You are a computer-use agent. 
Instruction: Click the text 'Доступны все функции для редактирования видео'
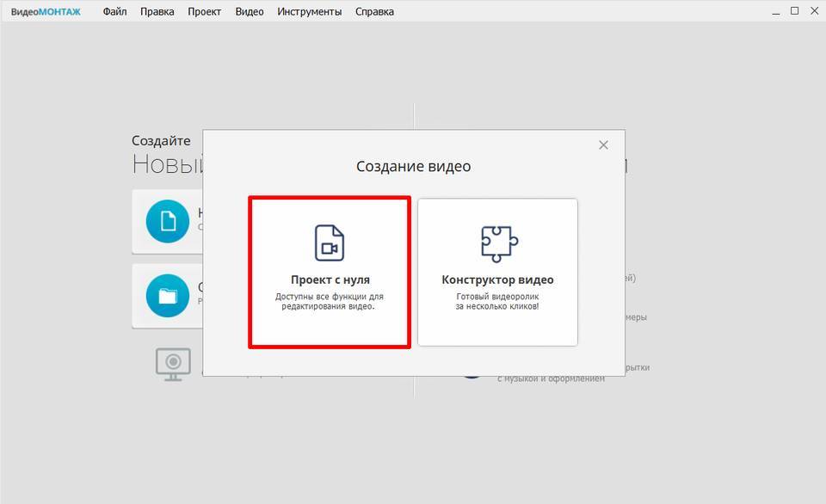tap(330, 301)
